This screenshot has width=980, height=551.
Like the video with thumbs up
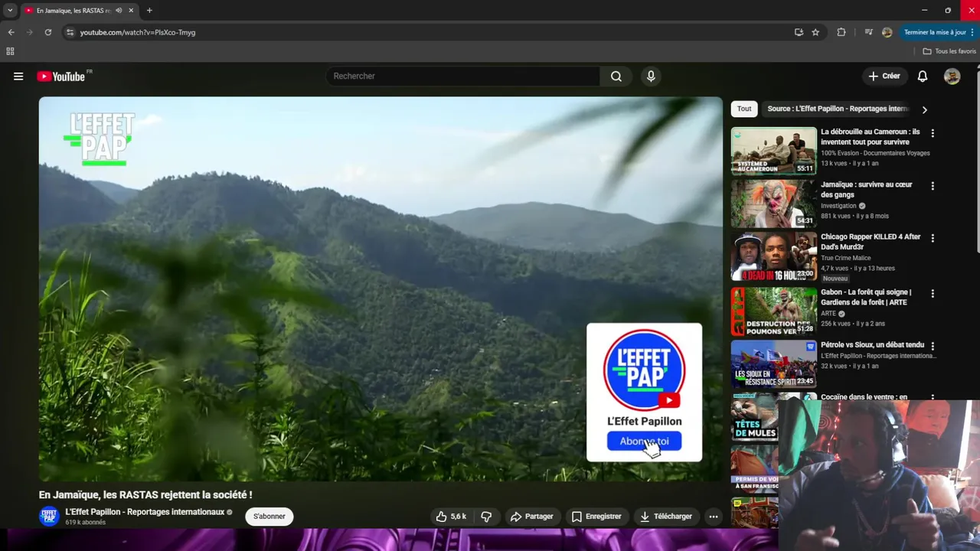(x=450, y=517)
